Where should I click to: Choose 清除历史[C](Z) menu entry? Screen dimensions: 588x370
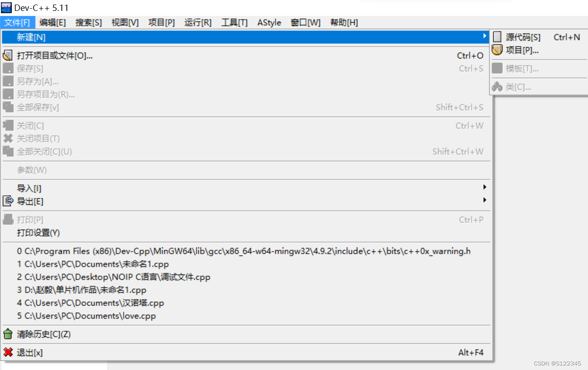pyautogui.click(x=246, y=335)
